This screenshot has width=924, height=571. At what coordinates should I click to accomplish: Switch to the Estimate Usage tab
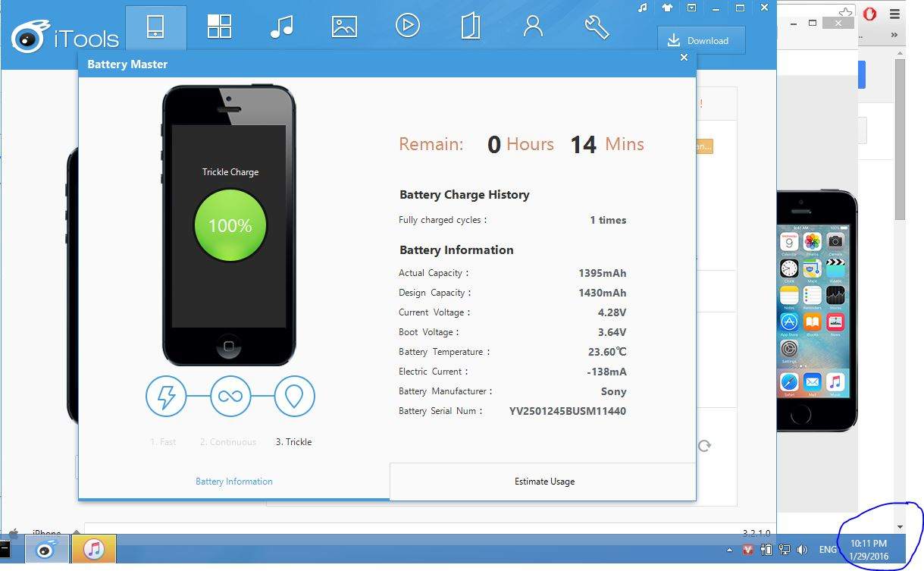point(544,482)
